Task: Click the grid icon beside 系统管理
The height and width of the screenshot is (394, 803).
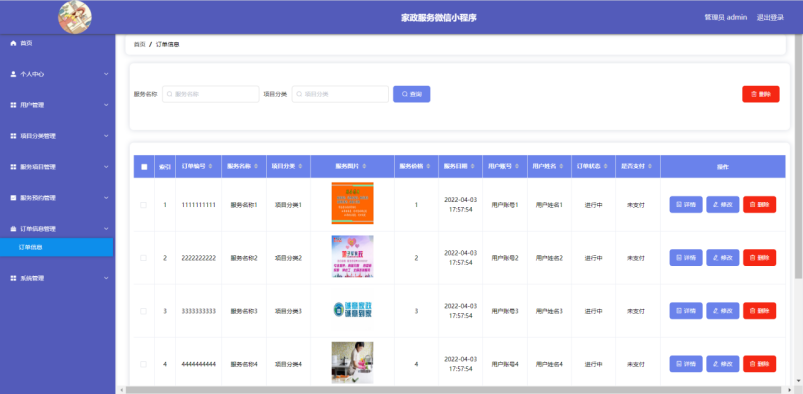Action: click(x=13, y=278)
